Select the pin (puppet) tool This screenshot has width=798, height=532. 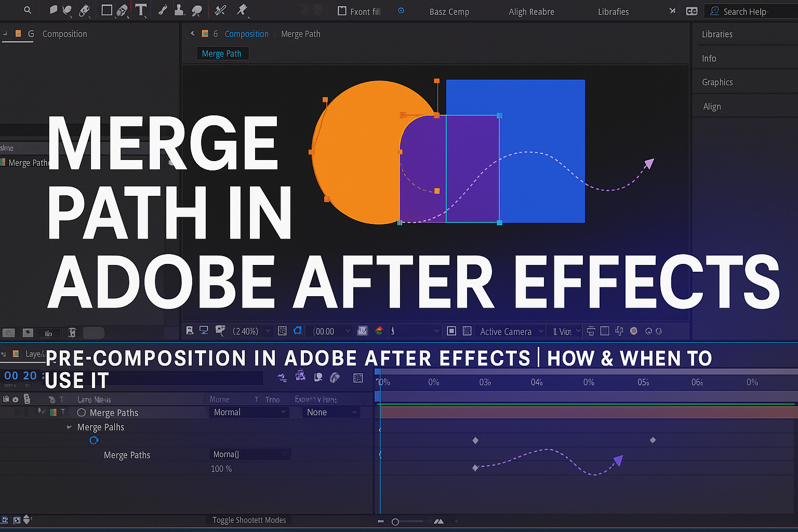(242, 10)
